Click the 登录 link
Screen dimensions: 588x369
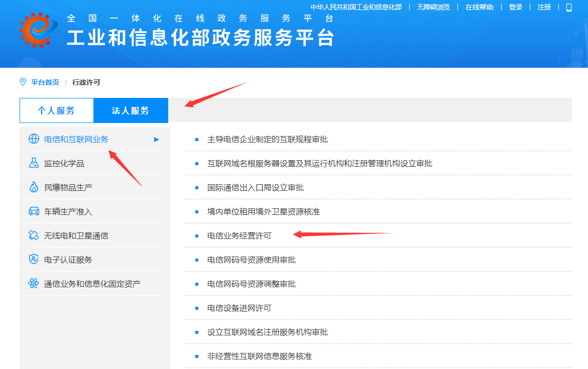pos(516,7)
